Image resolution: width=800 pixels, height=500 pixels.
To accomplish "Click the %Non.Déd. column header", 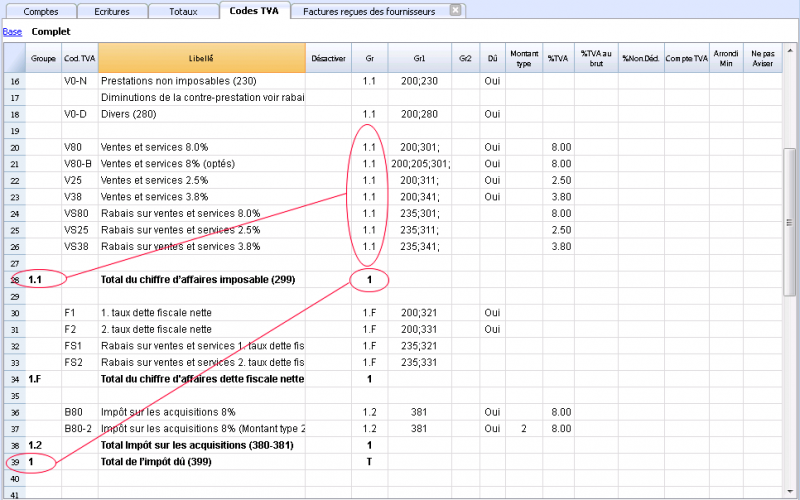I will click(x=641, y=58).
